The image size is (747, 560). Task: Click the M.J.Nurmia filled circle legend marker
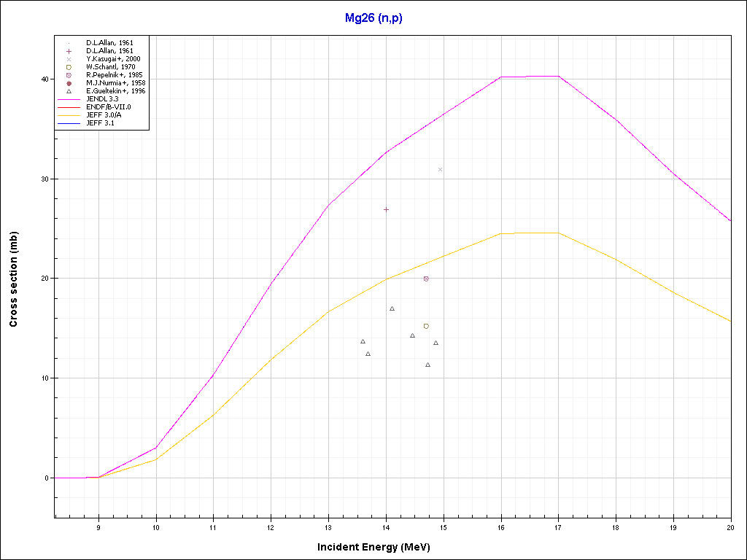[x=68, y=83]
